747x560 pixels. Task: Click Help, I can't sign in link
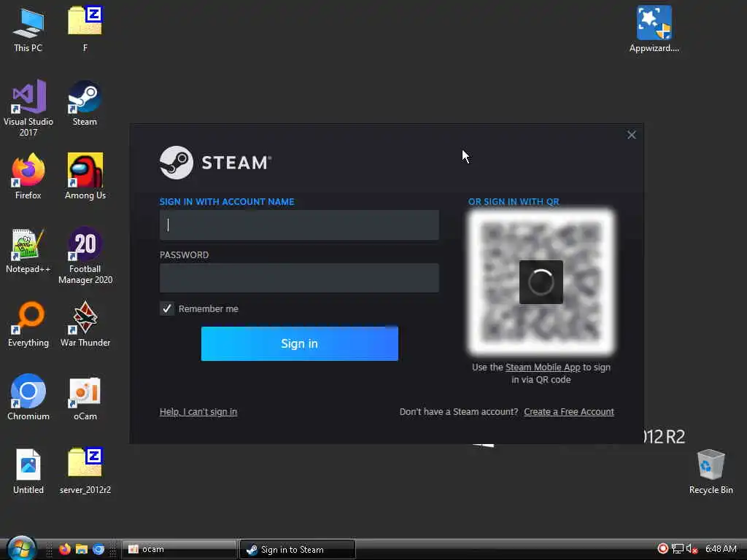pos(198,412)
